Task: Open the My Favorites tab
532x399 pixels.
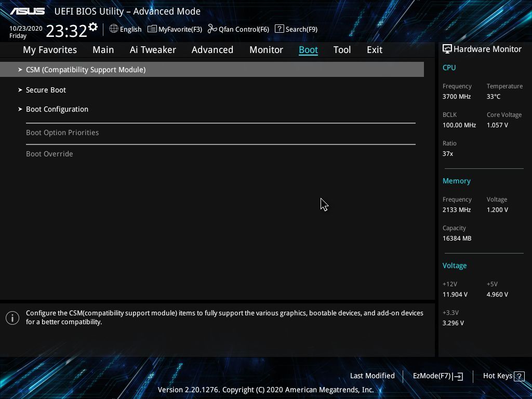Action: (x=50, y=50)
